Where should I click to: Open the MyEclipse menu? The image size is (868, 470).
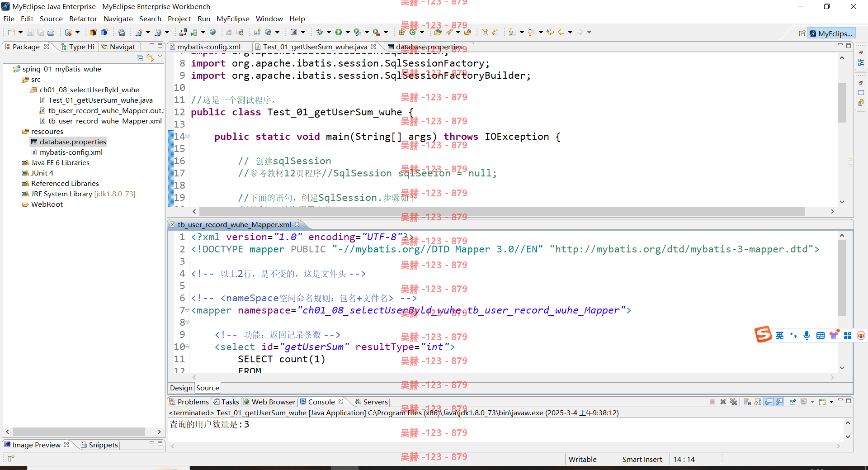[233, 19]
